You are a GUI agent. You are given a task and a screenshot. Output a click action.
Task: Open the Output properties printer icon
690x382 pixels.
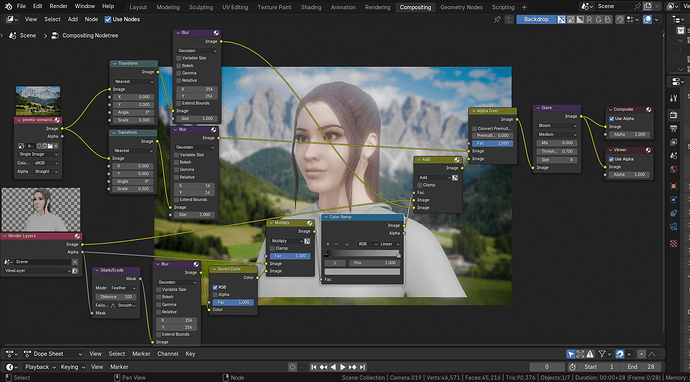point(673,129)
